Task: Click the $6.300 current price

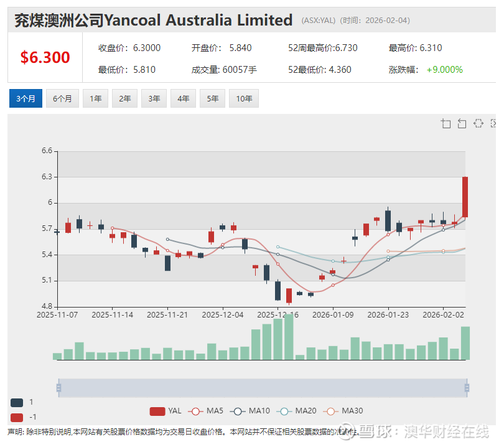Action: coord(45,57)
